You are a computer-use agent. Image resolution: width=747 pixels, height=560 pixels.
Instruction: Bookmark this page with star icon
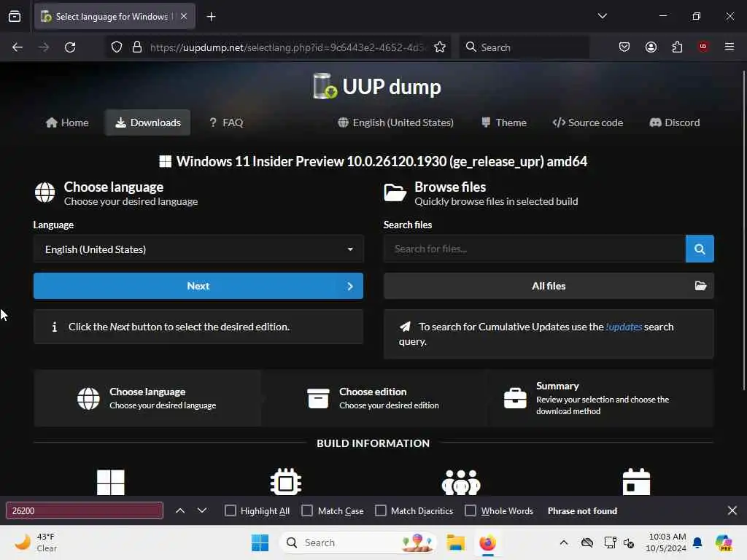[440, 47]
